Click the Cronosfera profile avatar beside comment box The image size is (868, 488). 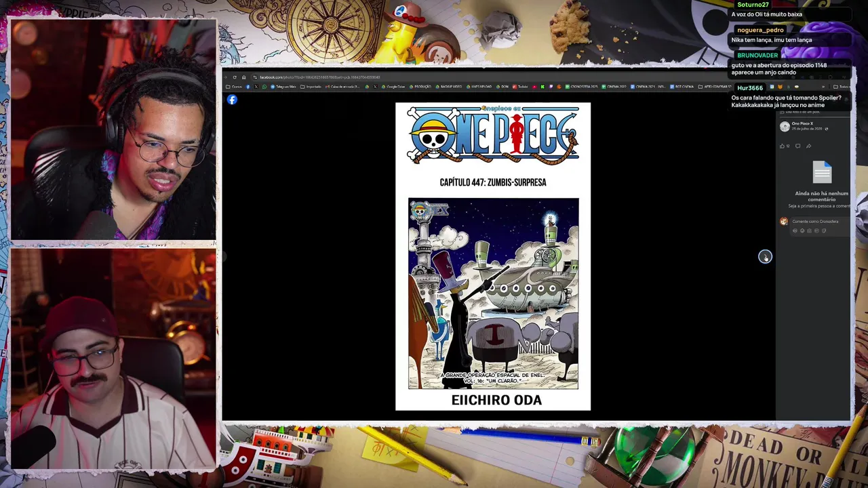pyautogui.click(x=784, y=222)
